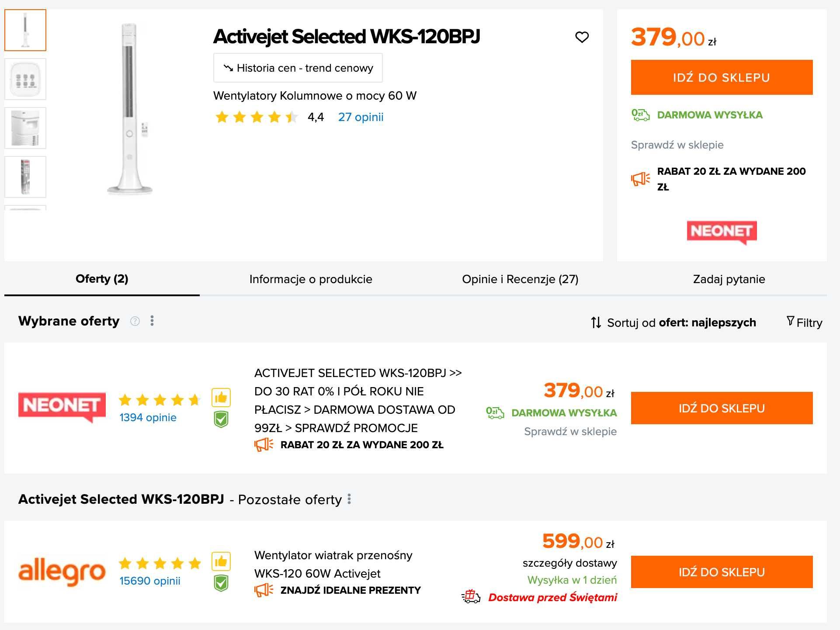
Task: Open sort dropdown Sortuj od ofert najlepszych
Action: [x=673, y=322]
